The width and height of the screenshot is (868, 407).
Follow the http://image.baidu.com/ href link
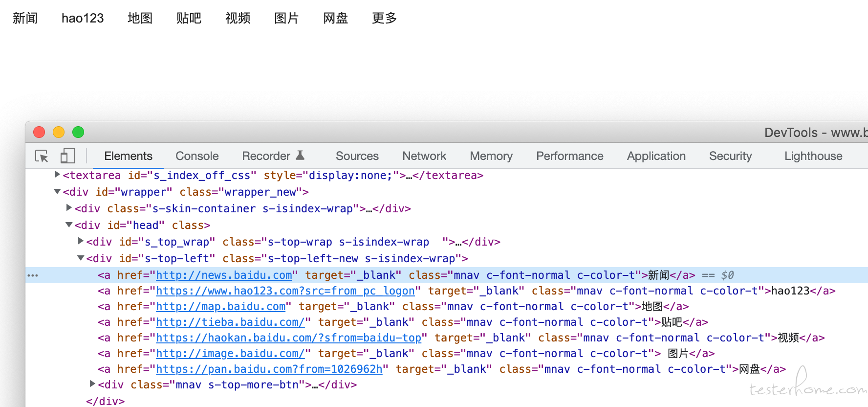pos(230,354)
